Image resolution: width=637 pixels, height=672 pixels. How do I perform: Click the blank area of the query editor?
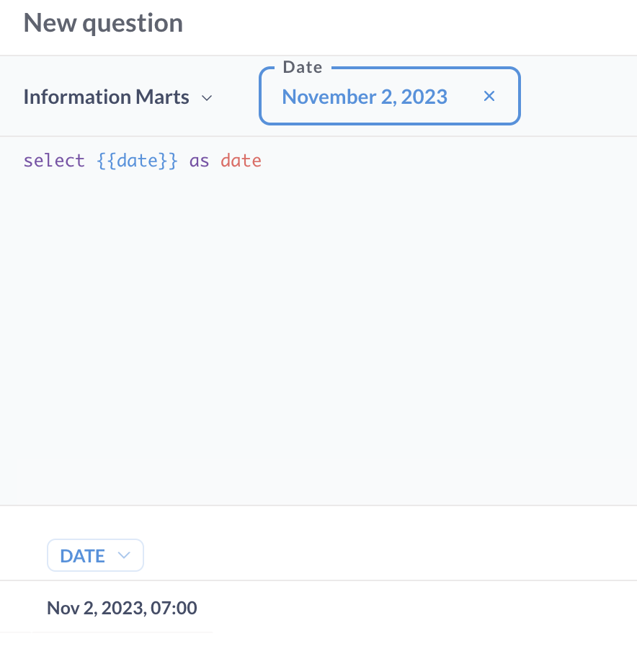point(317,324)
